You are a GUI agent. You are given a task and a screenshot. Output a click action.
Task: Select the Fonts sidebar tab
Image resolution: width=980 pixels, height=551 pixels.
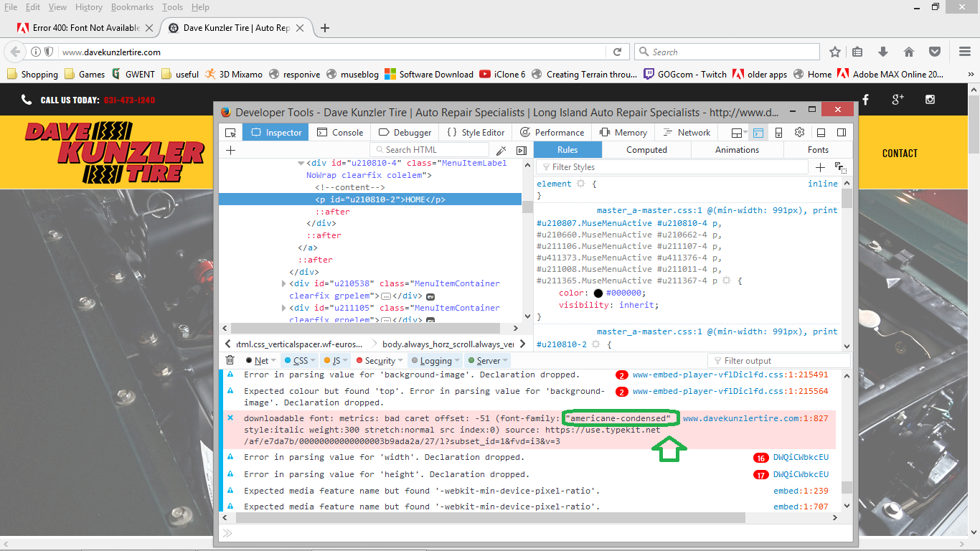click(818, 150)
